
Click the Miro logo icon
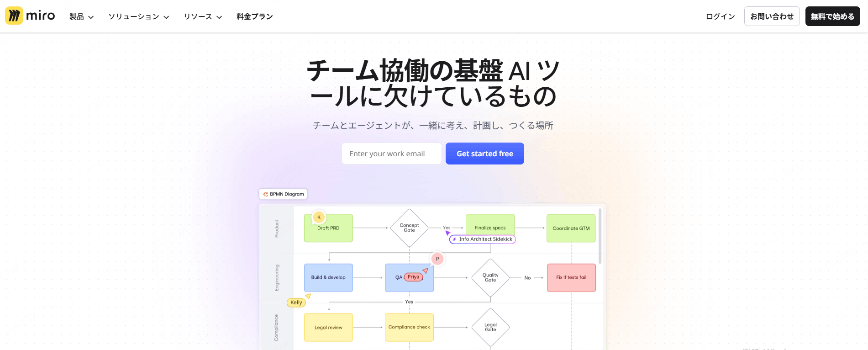coord(14,16)
